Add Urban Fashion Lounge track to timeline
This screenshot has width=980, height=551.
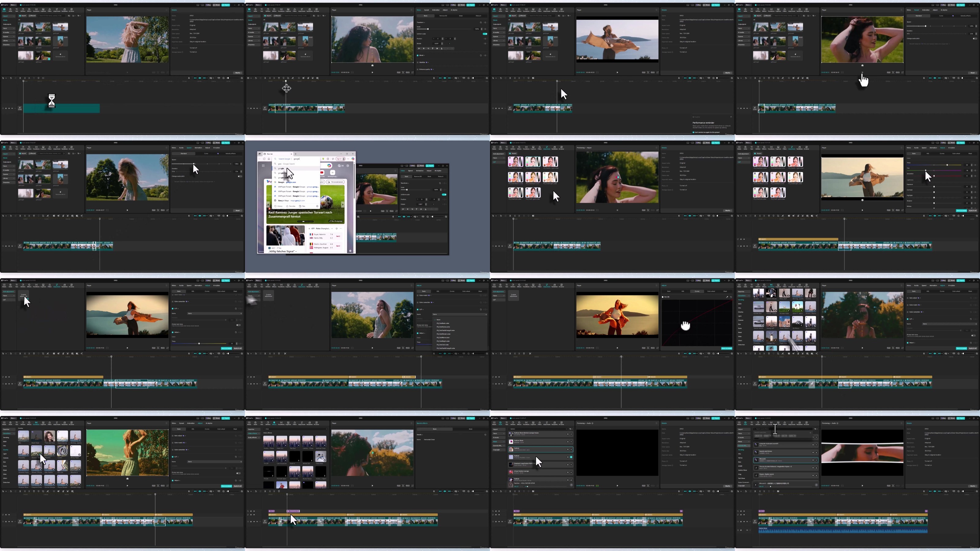pos(571,473)
